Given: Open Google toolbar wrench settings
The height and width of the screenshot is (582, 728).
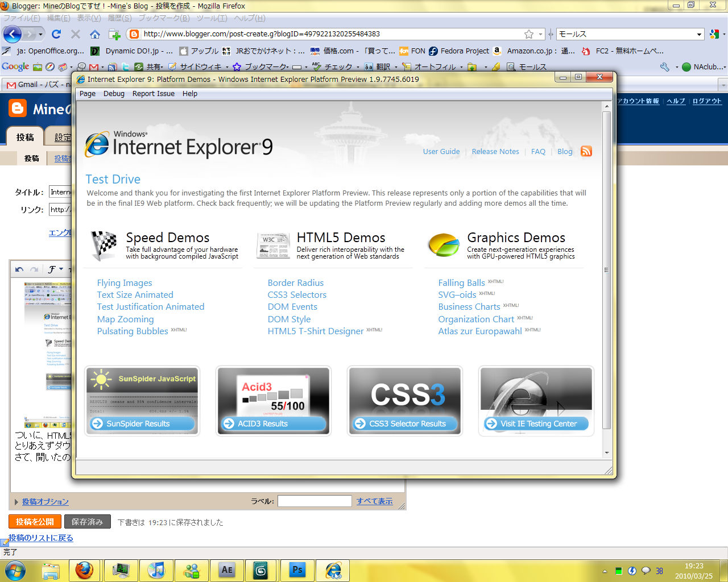Looking at the screenshot, I should point(665,67).
